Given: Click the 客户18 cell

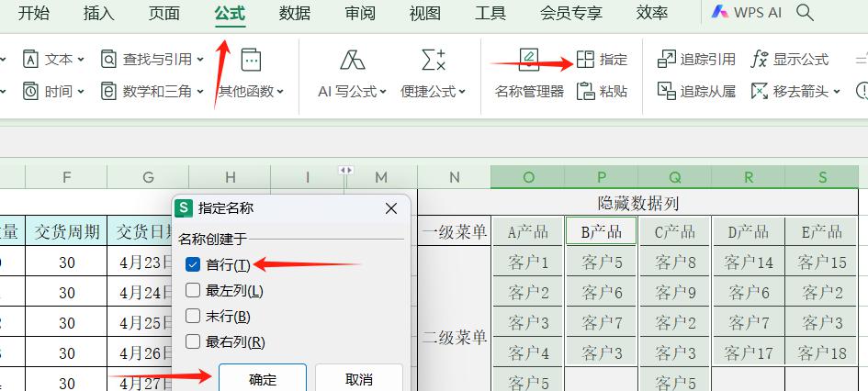Looking at the screenshot, I should coord(822,352).
